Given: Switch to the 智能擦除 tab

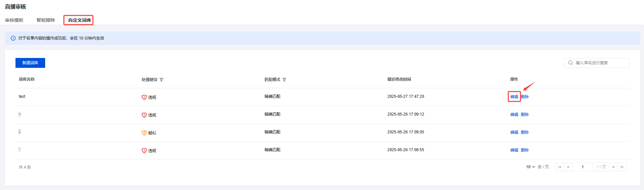Looking at the screenshot, I should pos(46,20).
